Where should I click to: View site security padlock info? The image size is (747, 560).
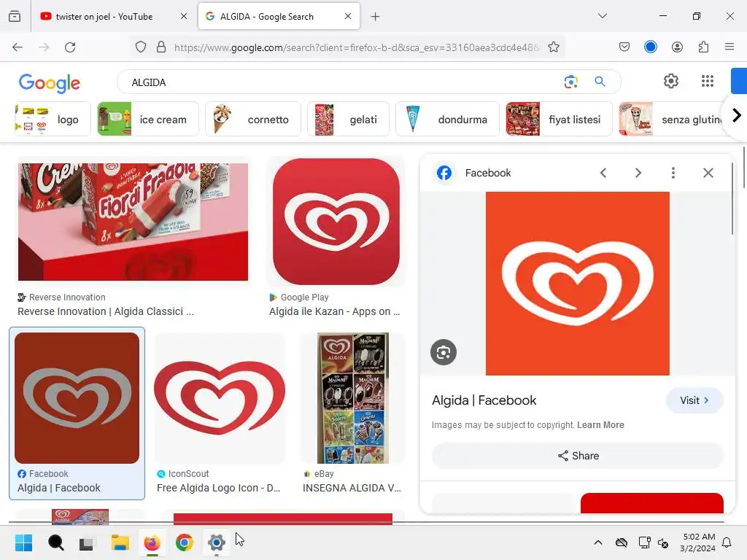click(x=161, y=47)
